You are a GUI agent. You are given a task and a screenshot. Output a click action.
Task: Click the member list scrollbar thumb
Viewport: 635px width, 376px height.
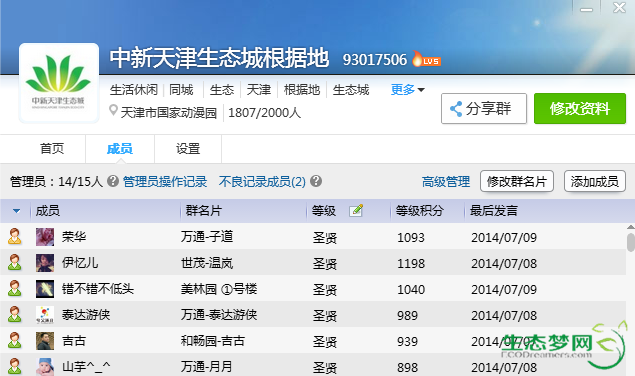[x=631, y=242]
